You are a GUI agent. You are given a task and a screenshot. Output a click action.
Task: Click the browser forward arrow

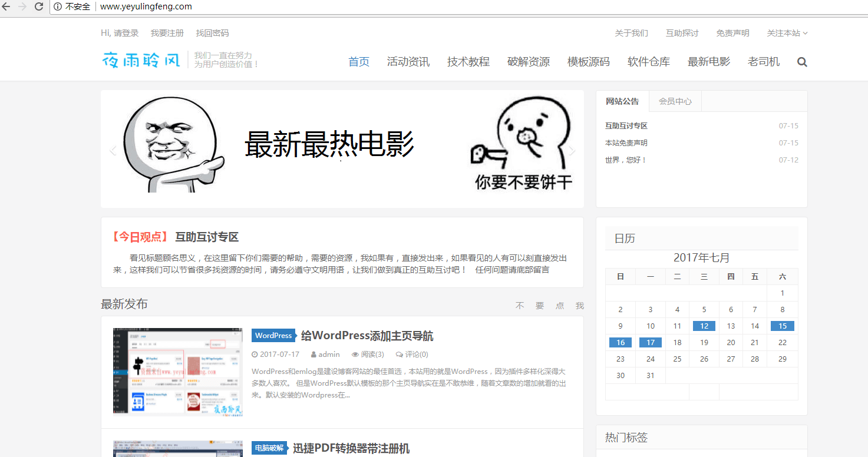click(22, 6)
